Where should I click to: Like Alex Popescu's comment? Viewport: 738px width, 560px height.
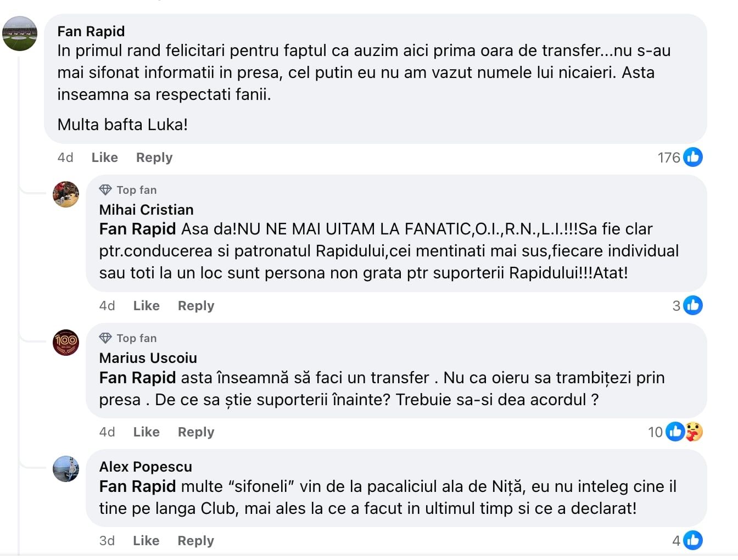click(146, 540)
